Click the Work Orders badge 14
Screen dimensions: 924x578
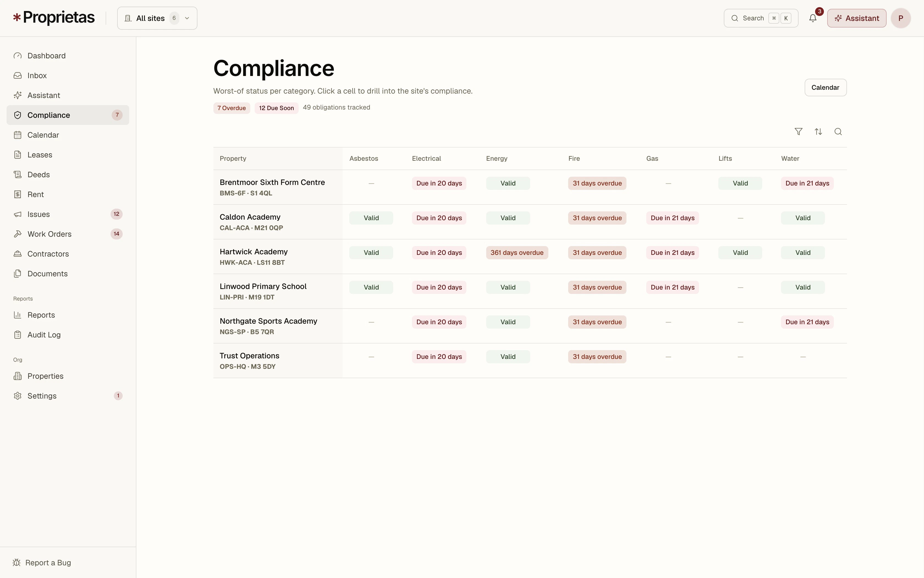pyautogui.click(x=116, y=234)
